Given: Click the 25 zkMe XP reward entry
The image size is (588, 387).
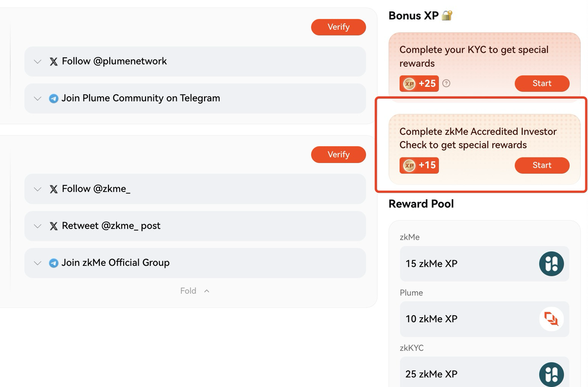Looking at the screenshot, I should (484, 372).
